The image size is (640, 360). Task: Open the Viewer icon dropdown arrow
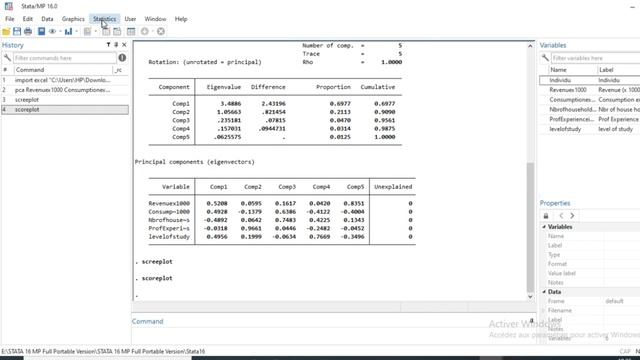[60, 31]
